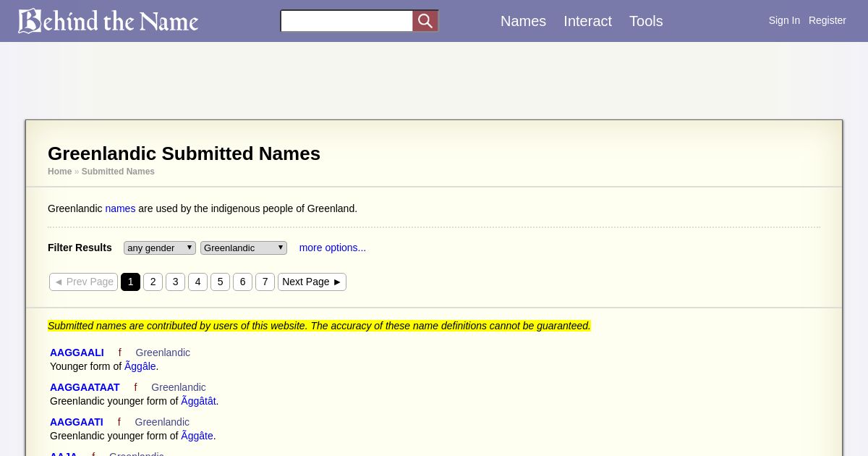Viewport: 868px width, 456px height.
Task: Open the Interact menu
Action: tap(587, 21)
